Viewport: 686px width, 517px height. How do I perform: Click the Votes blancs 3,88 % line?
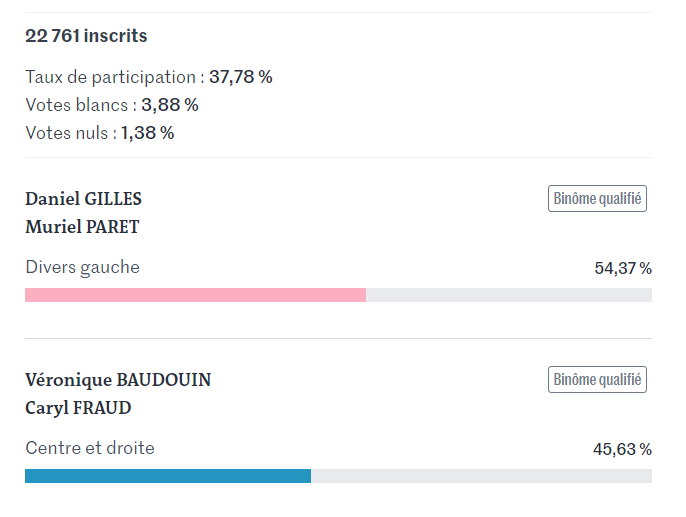(112, 105)
